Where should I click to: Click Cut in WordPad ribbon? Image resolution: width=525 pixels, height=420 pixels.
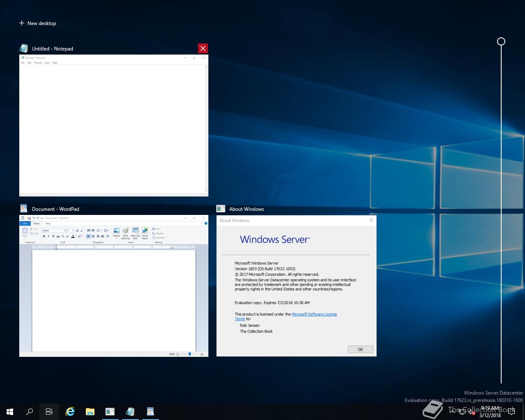tap(34, 229)
